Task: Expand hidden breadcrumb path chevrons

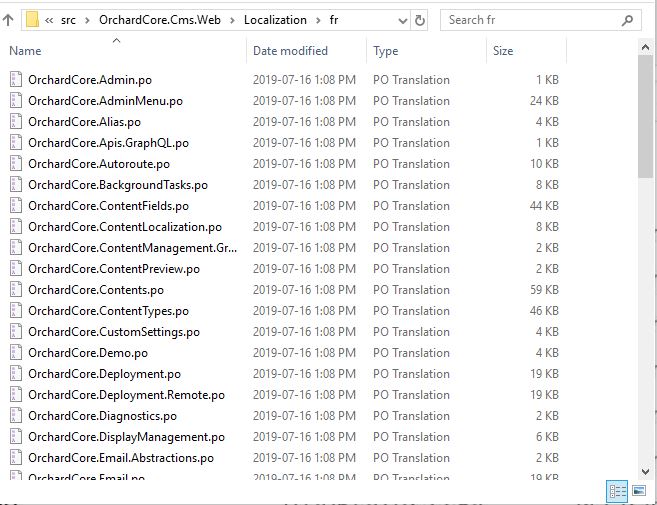Action: (x=49, y=20)
